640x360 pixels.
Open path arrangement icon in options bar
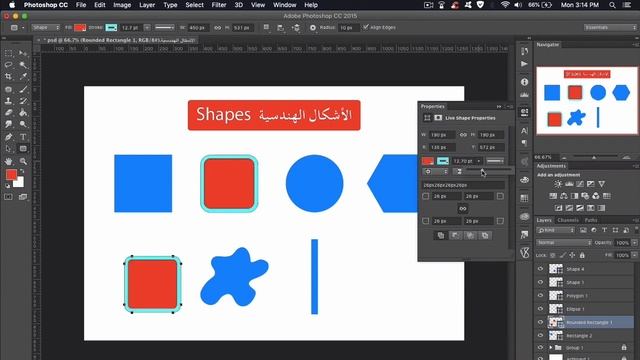pyautogui.click(x=296, y=28)
